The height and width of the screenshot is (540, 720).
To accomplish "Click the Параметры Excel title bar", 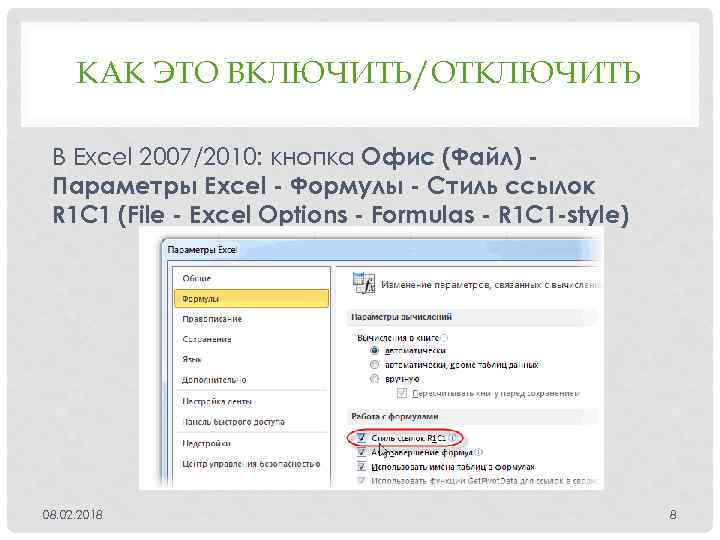I will coord(381,250).
